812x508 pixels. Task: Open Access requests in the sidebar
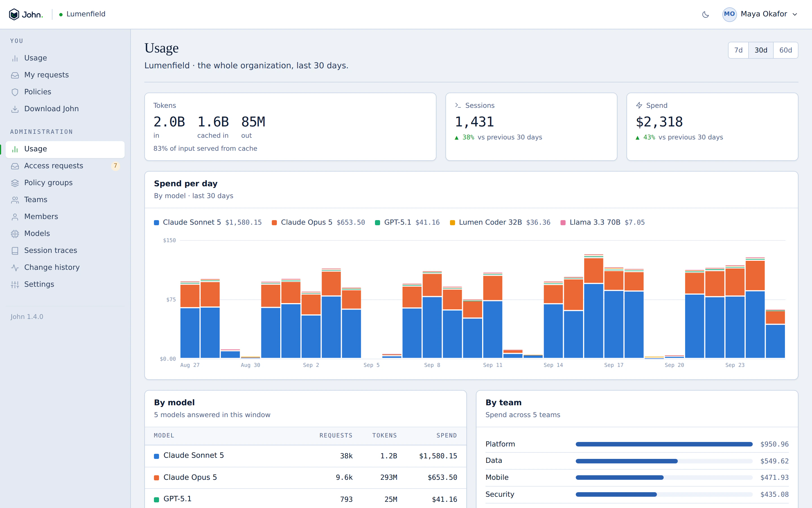(x=65, y=166)
